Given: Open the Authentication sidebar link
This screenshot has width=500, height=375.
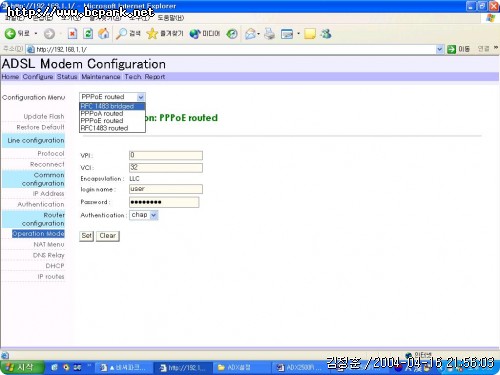Looking at the screenshot, I should 41,204.
